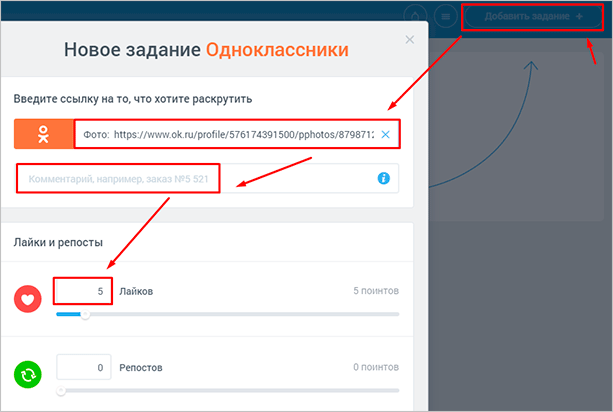
Task: Open the hamburger menu icon in header
Action: 445,17
